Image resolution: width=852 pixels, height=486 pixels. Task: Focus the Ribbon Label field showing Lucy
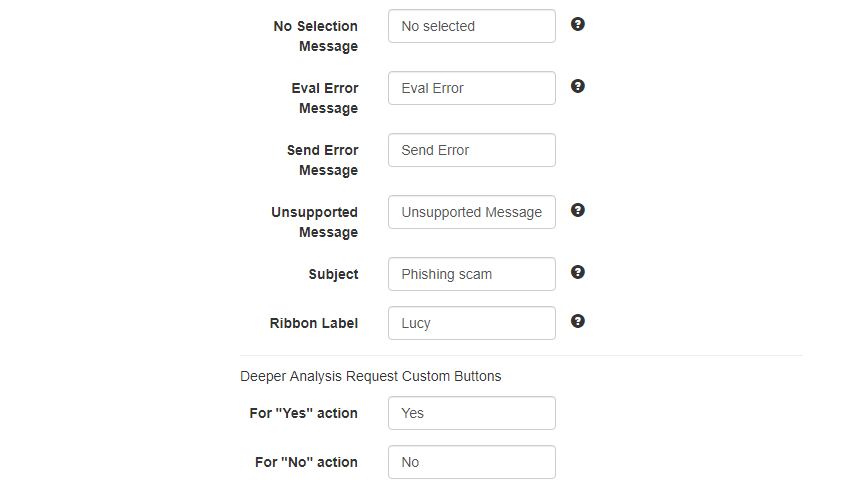pos(472,323)
